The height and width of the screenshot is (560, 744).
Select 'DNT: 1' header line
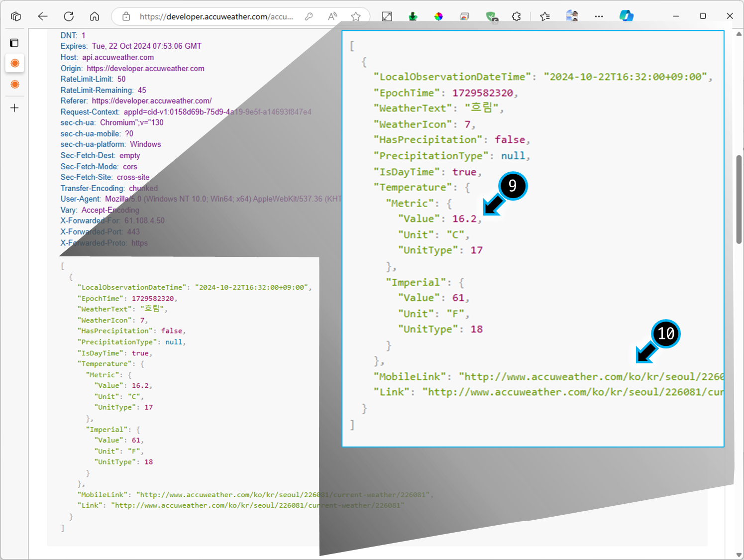(x=73, y=35)
